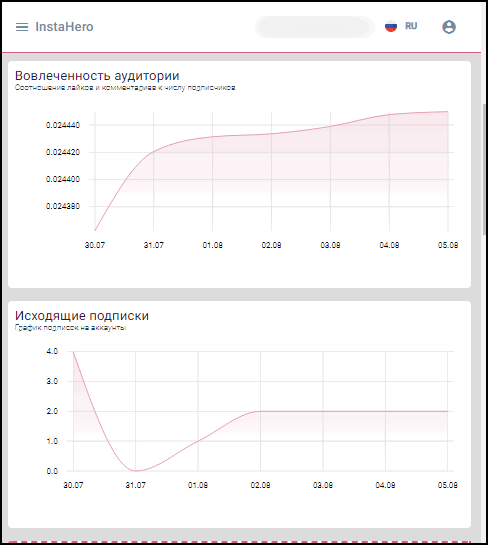The image size is (488, 545).
Task: Click 31.07 zero point on subscriptions chart
Action: pyautogui.click(x=136, y=471)
